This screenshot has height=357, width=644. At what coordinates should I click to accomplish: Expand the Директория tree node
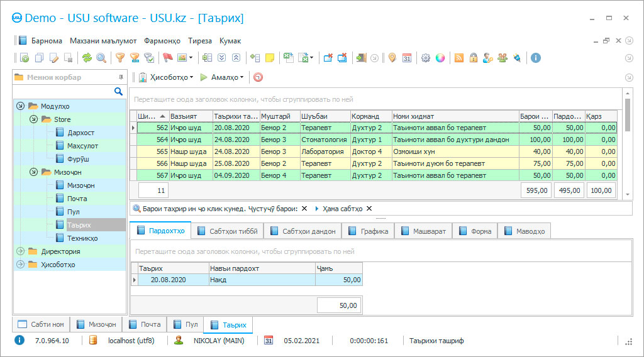20,251
